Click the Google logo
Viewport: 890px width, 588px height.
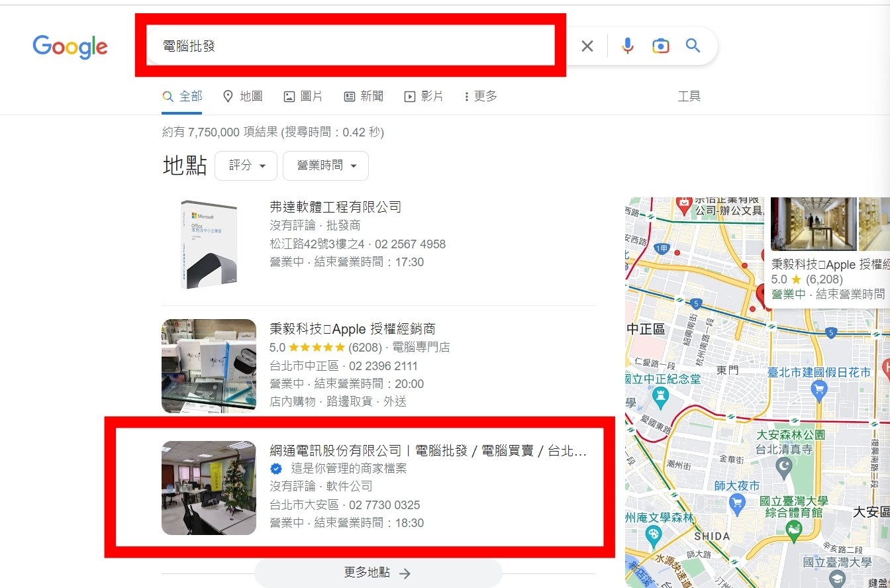70,46
